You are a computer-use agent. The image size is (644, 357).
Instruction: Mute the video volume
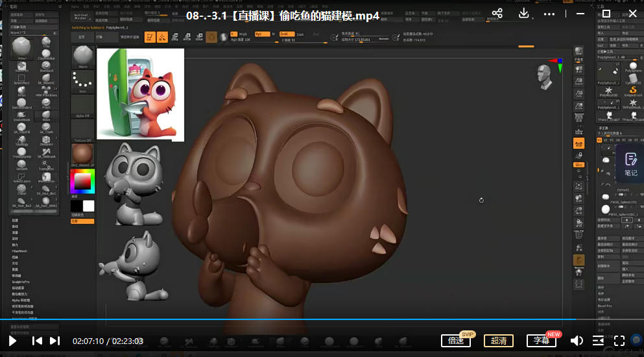click(x=577, y=341)
